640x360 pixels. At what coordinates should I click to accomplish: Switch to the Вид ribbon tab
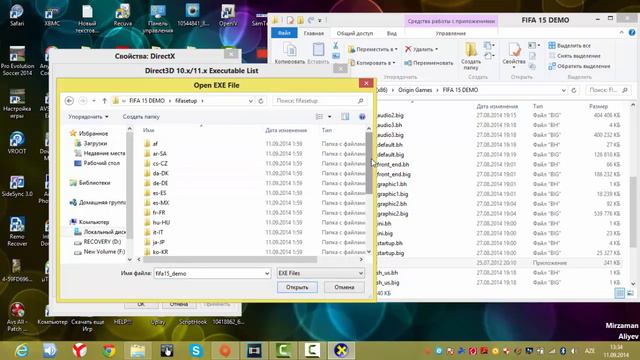click(x=392, y=33)
